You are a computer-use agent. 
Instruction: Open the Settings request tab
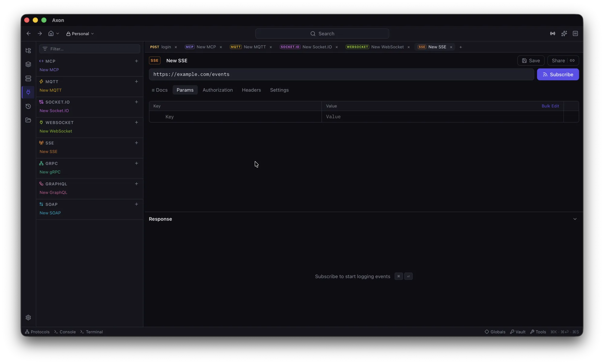tap(279, 90)
